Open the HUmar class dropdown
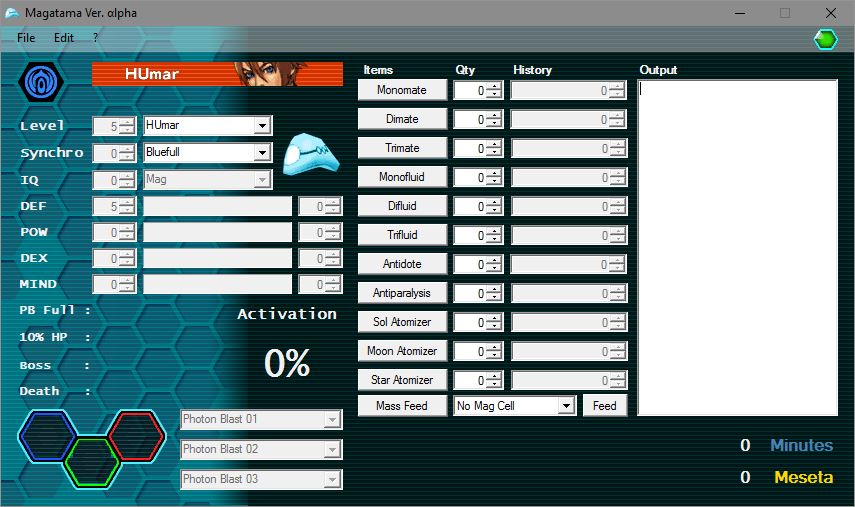The width and height of the screenshot is (855, 507). 208,125
